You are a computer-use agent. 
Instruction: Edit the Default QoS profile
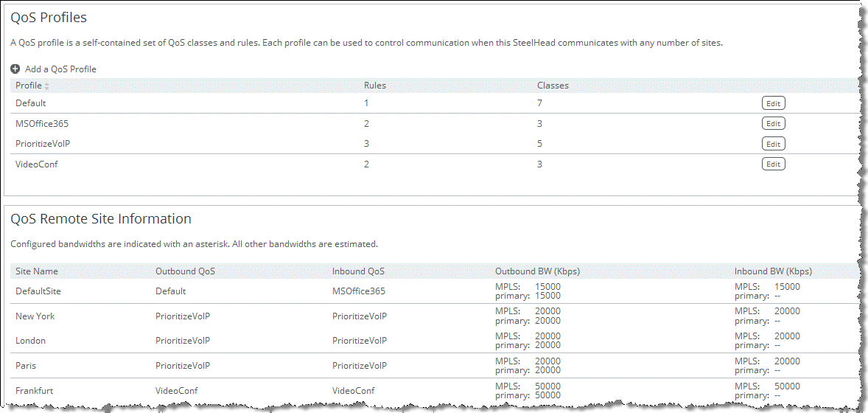[773, 103]
